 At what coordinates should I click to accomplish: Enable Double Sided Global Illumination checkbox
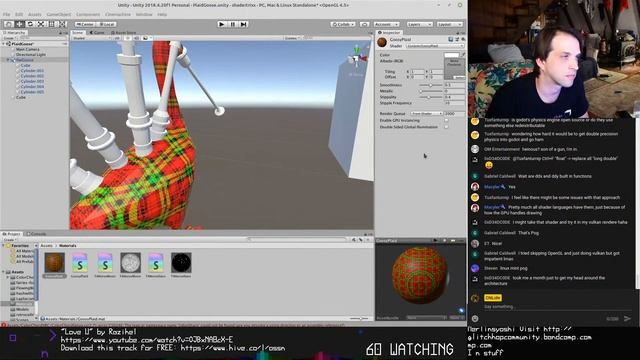tap(446, 127)
